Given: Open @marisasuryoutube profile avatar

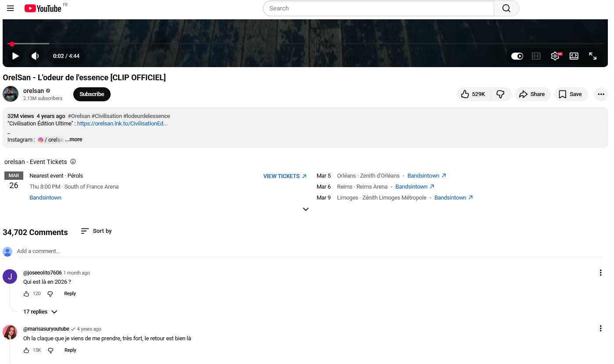Looking at the screenshot, I should click(10, 332).
